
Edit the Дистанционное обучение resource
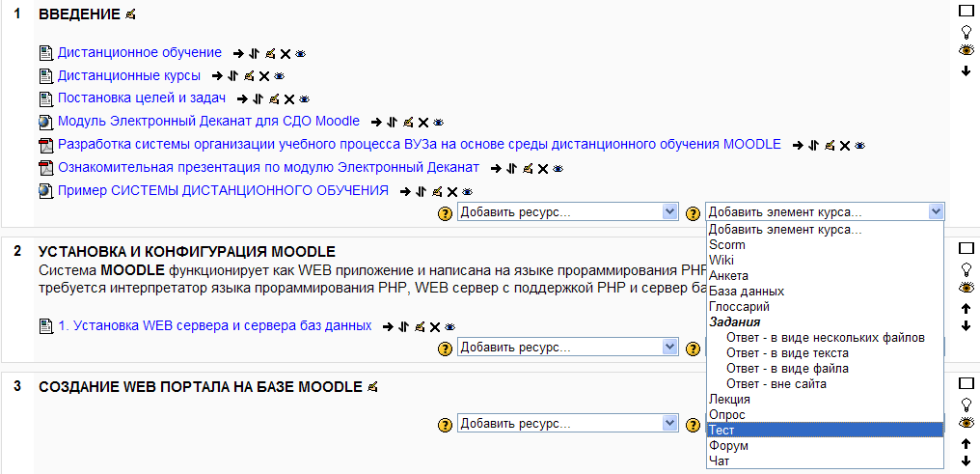pyautogui.click(x=270, y=54)
